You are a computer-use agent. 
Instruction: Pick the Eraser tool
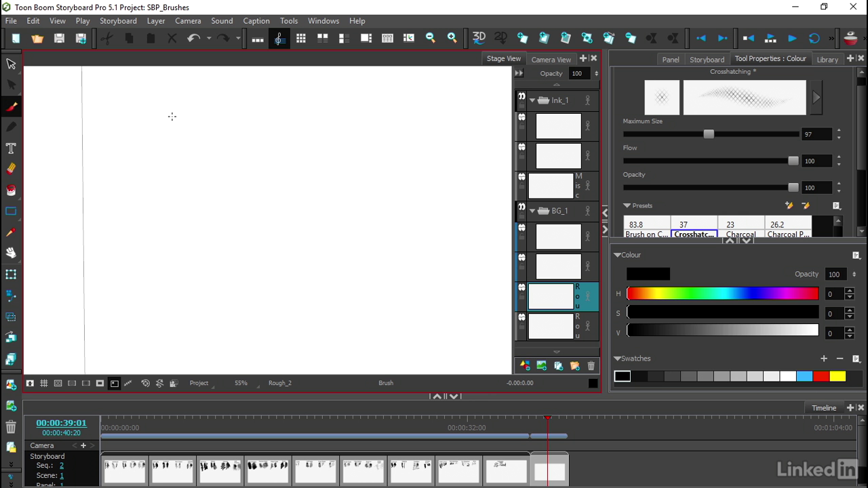pyautogui.click(x=11, y=169)
